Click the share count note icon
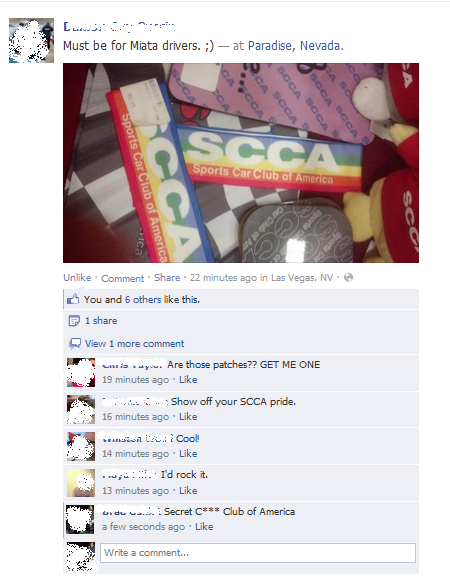 coord(74,321)
